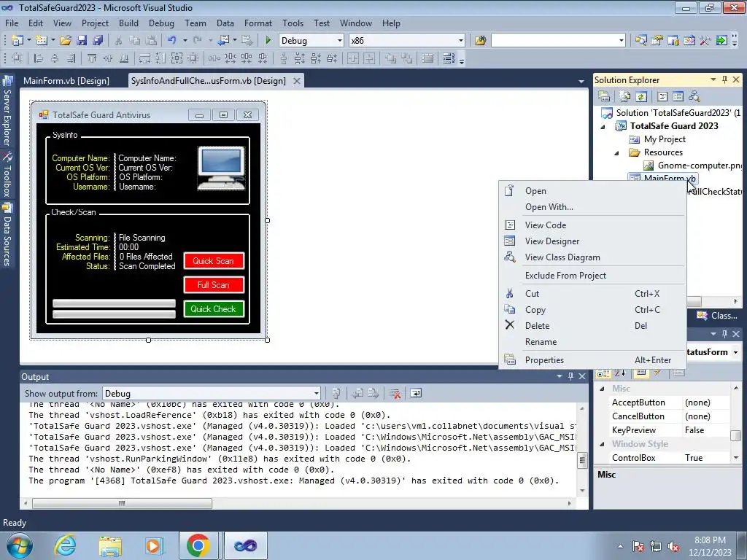Click the Save All toolbar icon
Screen dimensions: 747x560
(98, 41)
